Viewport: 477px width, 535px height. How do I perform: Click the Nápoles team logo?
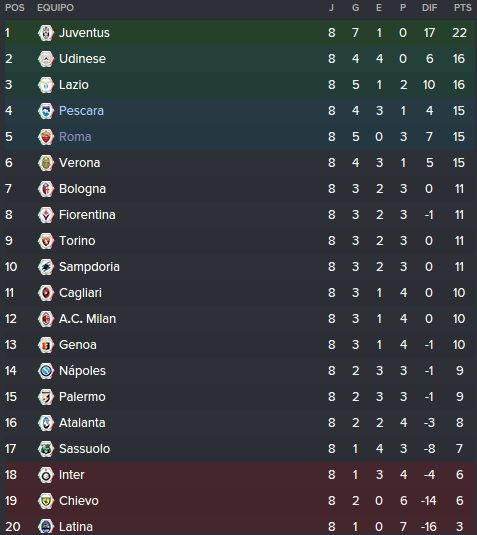[x=46, y=371]
